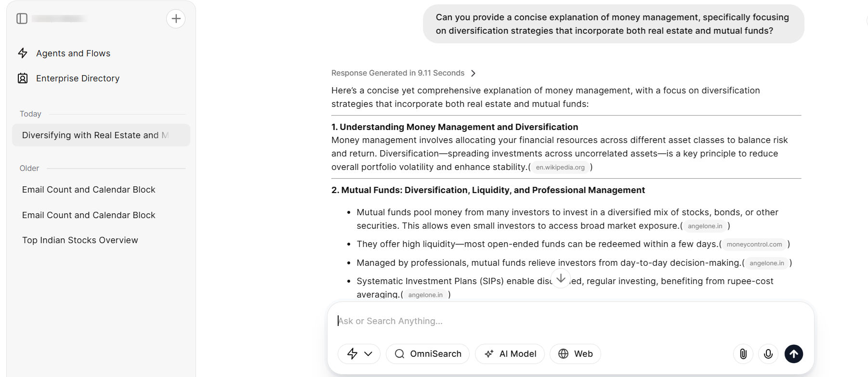Collapse the Today section divider
The height and width of the screenshot is (377, 868).
pos(30,114)
